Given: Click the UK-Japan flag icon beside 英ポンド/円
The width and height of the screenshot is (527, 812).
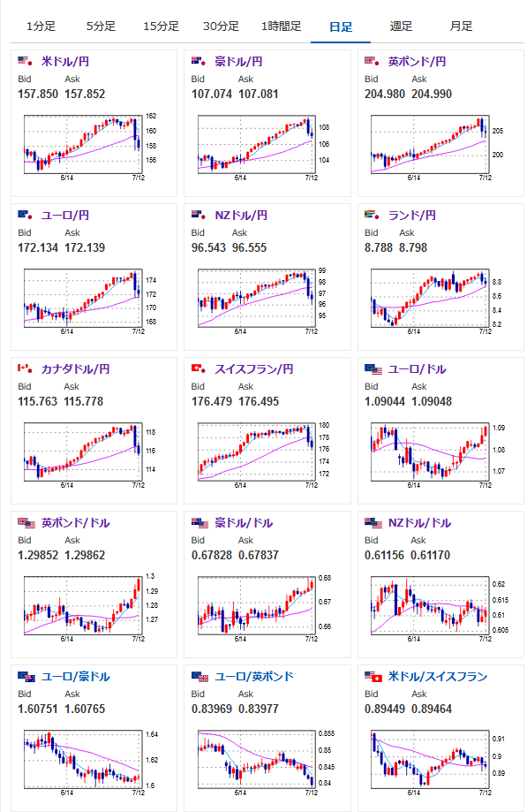Looking at the screenshot, I should coord(373,62).
